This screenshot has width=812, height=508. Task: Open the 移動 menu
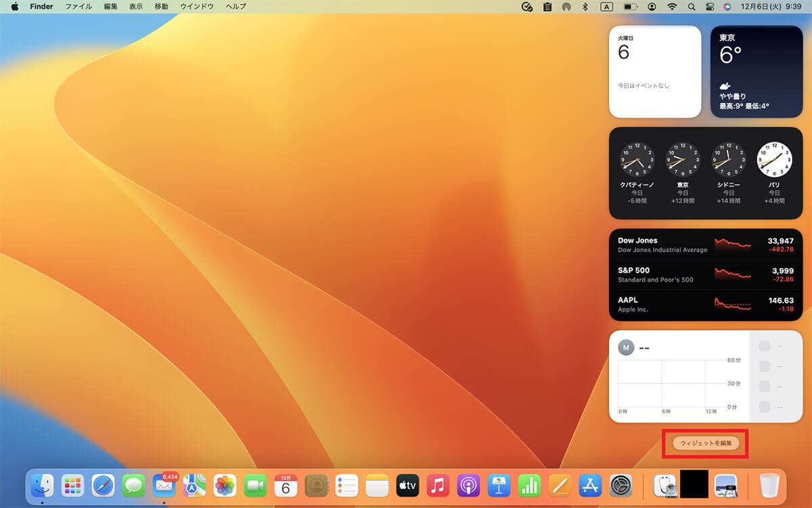(161, 6)
